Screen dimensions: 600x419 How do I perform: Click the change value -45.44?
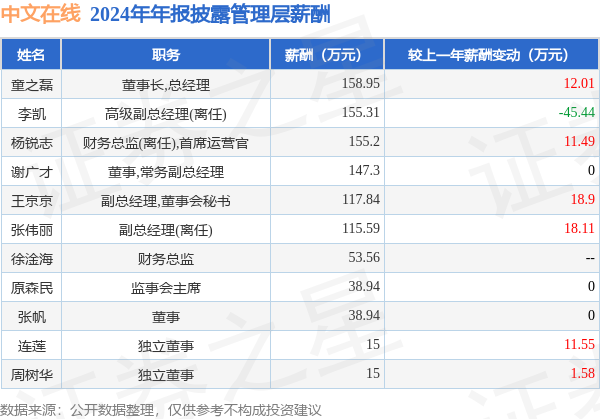click(577, 112)
